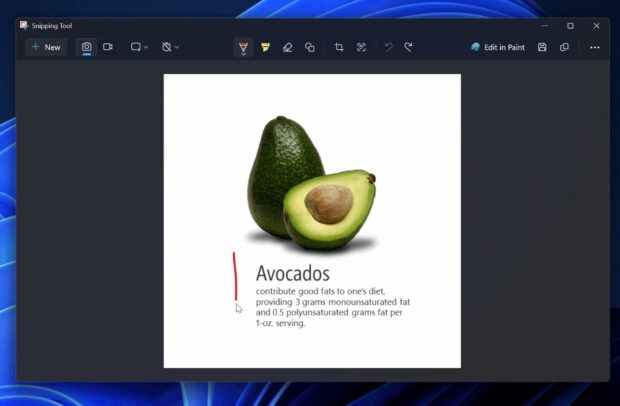620x406 pixels.
Task: Copy the snip to clipboard
Action: click(564, 47)
